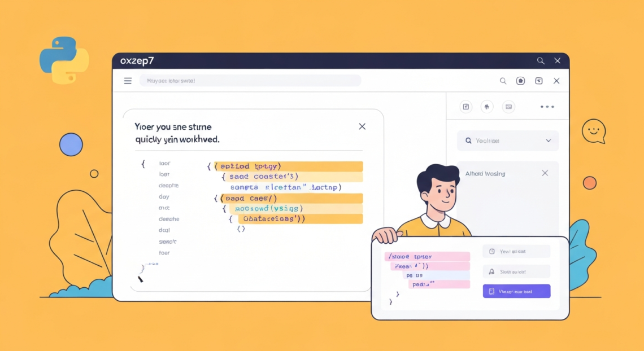644x351 pixels.
Task: Open the hamburger menu in the toolbar
Action: click(x=128, y=81)
